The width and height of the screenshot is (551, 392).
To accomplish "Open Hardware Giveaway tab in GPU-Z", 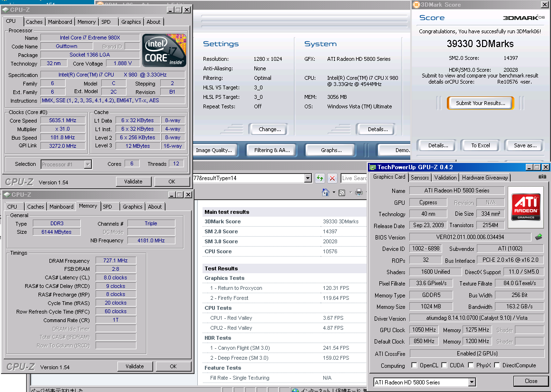I will (485, 178).
